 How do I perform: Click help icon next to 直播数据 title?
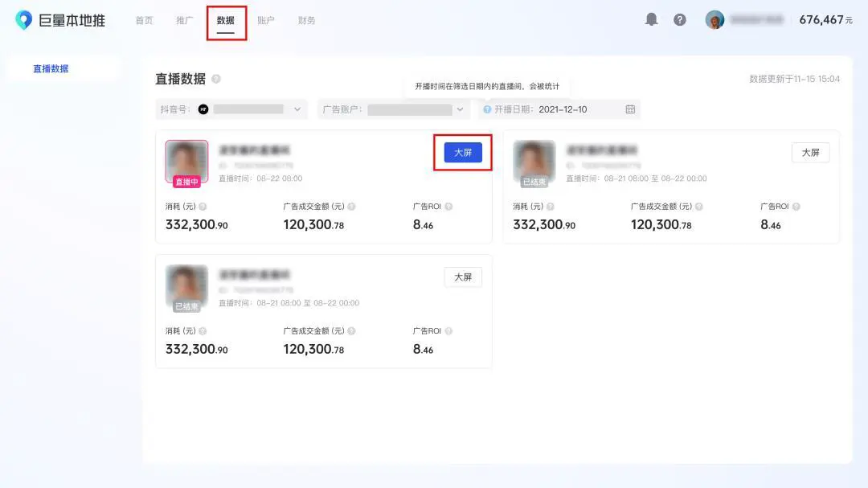pyautogui.click(x=216, y=79)
